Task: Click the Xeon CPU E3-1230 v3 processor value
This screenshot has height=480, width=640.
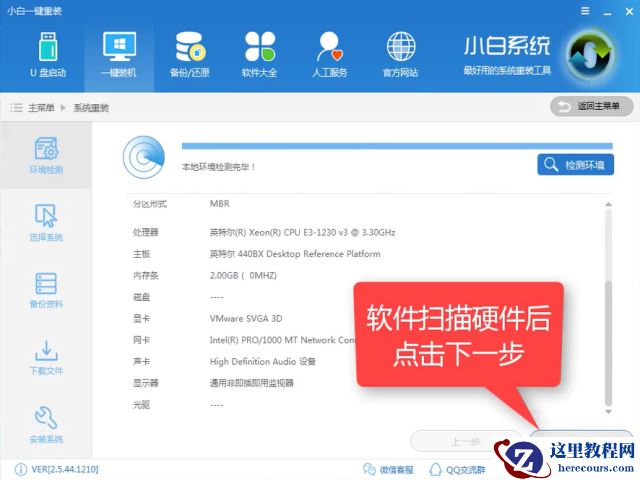Action: click(x=302, y=232)
